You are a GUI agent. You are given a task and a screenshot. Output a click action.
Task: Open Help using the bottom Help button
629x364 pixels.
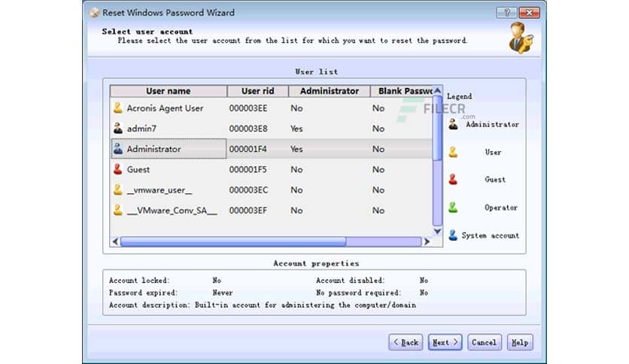tap(520, 342)
